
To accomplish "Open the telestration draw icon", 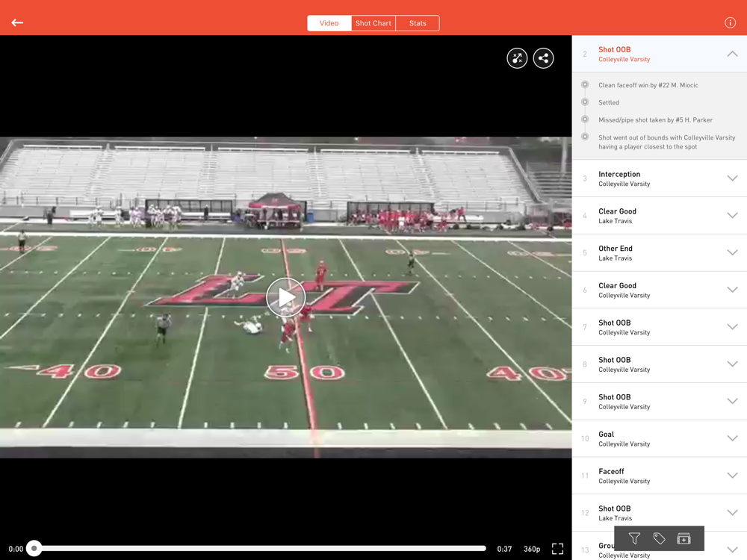I will click(517, 58).
